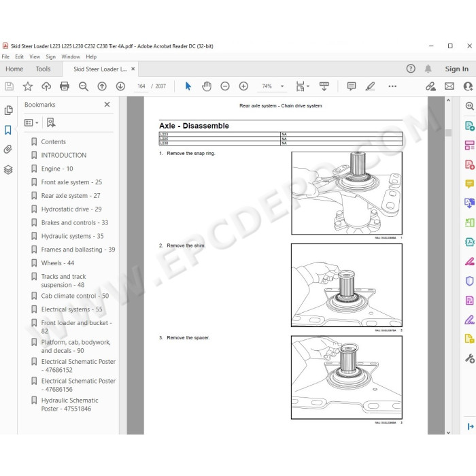Open the Edit menu
Viewport: 476px width, 476px height.
click(19, 56)
